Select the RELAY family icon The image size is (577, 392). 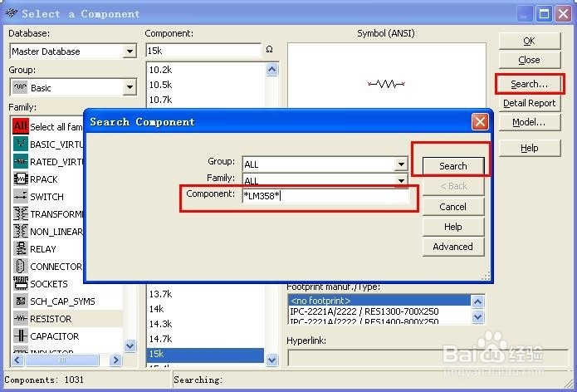coord(21,248)
